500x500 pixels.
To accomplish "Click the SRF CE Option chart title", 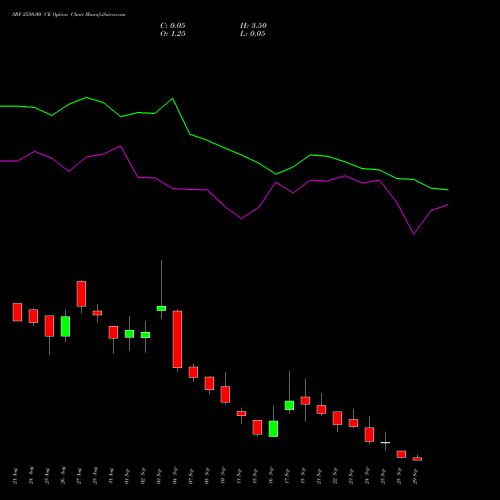I will point(69,15).
